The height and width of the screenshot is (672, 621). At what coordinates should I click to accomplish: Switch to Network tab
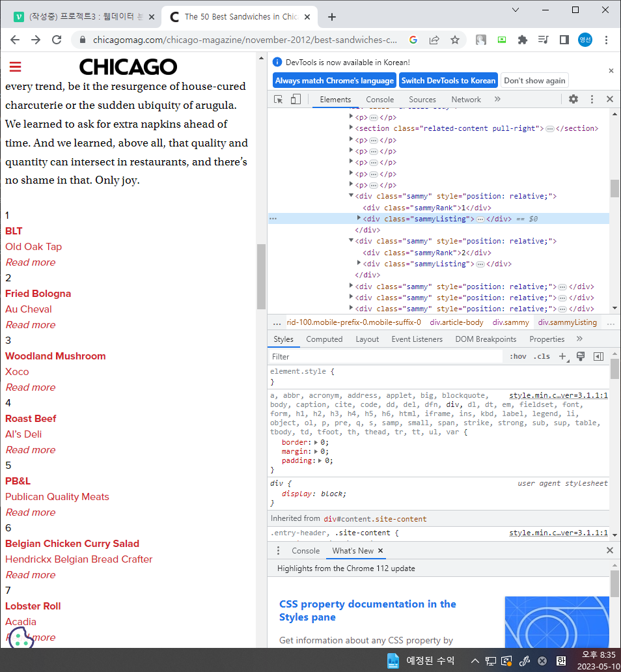point(466,100)
